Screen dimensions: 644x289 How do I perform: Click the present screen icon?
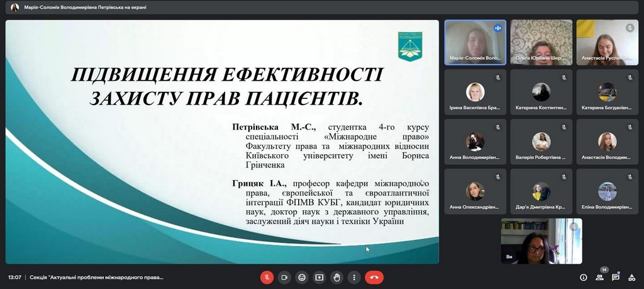(319, 277)
